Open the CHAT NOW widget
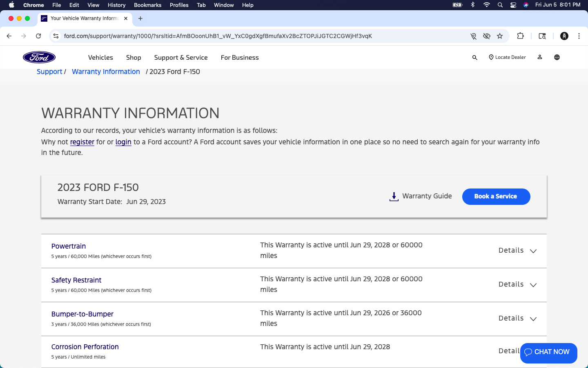This screenshot has width=588, height=368. [x=548, y=352]
